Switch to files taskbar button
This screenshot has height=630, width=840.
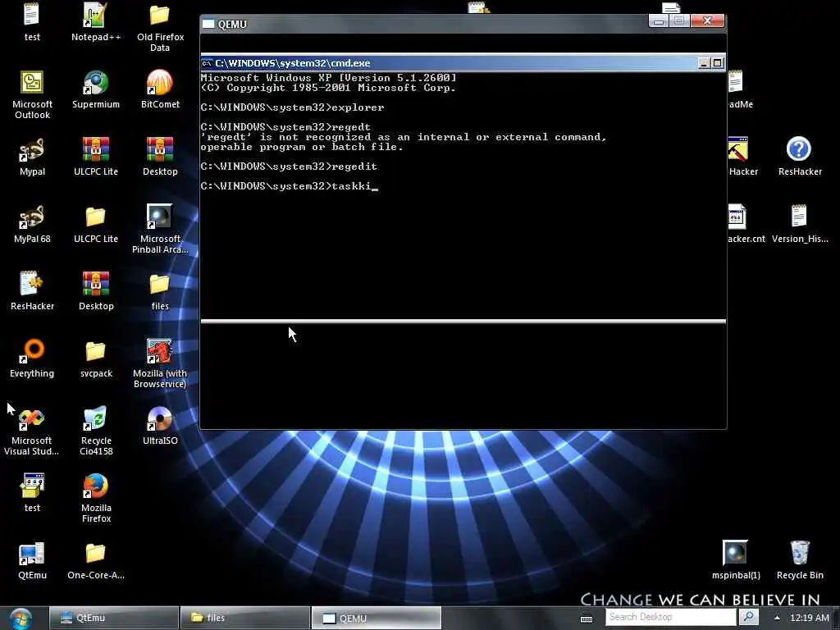coord(244,618)
